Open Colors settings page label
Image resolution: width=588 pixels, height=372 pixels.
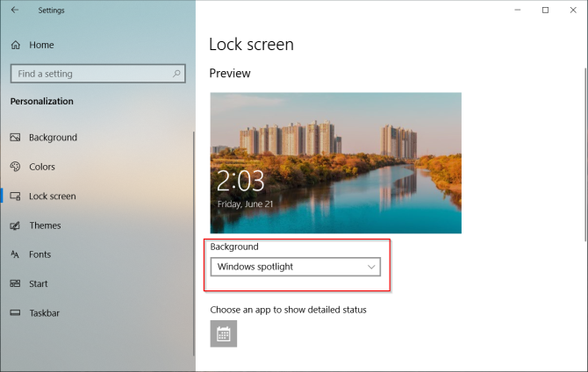pyautogui.click(x=42, y=167)
